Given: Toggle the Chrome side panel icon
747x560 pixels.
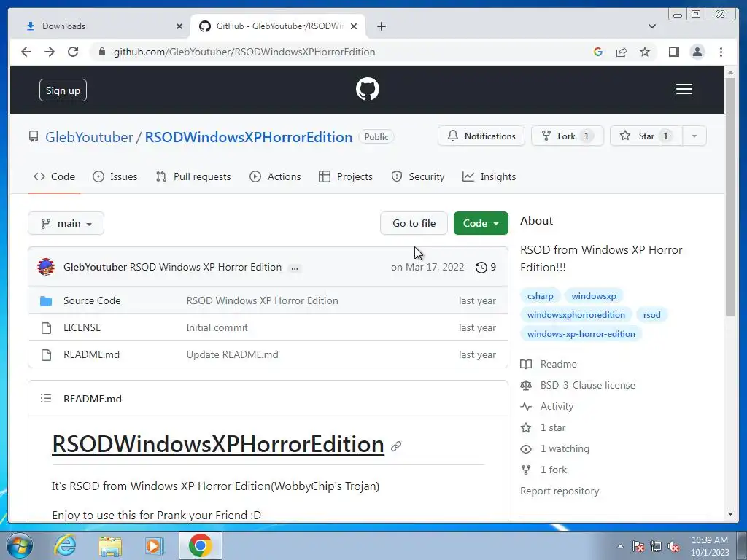Looking at the screenshot, I should [x=673, y=52].
